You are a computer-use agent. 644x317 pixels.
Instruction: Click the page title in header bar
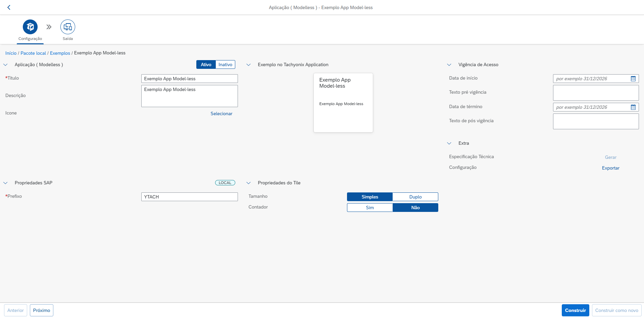321,7
